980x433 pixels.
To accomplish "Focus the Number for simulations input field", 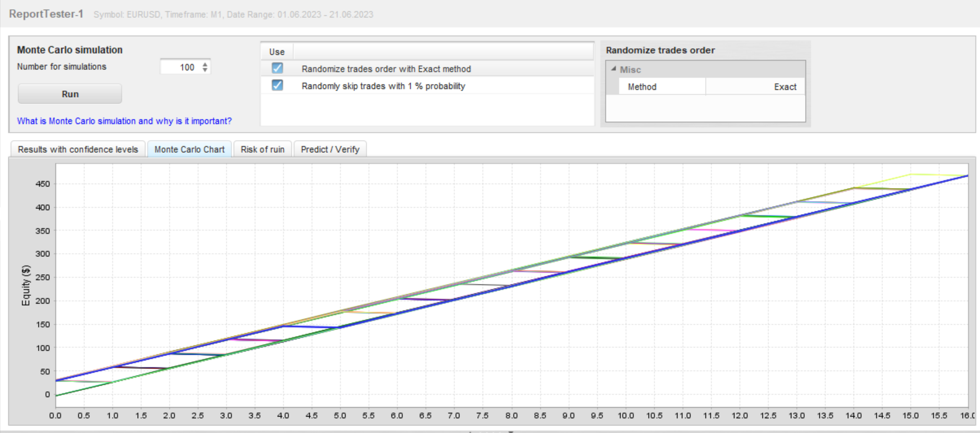I will (181, 67).
